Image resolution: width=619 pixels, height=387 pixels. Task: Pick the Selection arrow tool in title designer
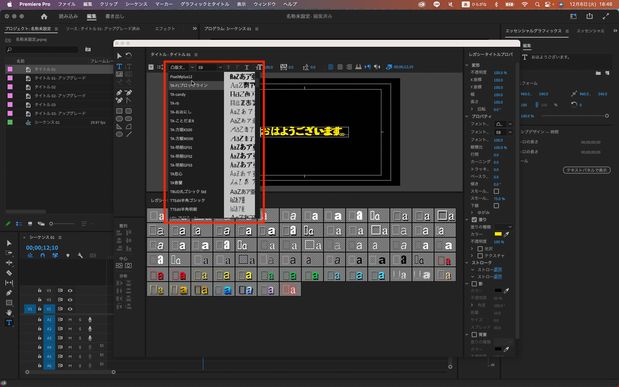tap(119, 56)
